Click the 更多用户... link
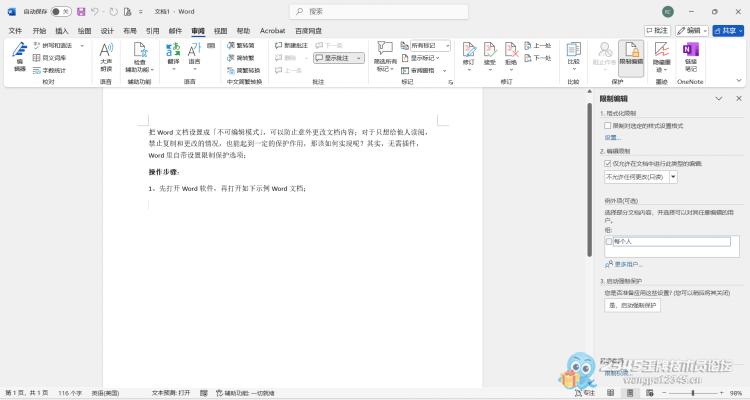The image size is (750, 400). pos(628,264)
